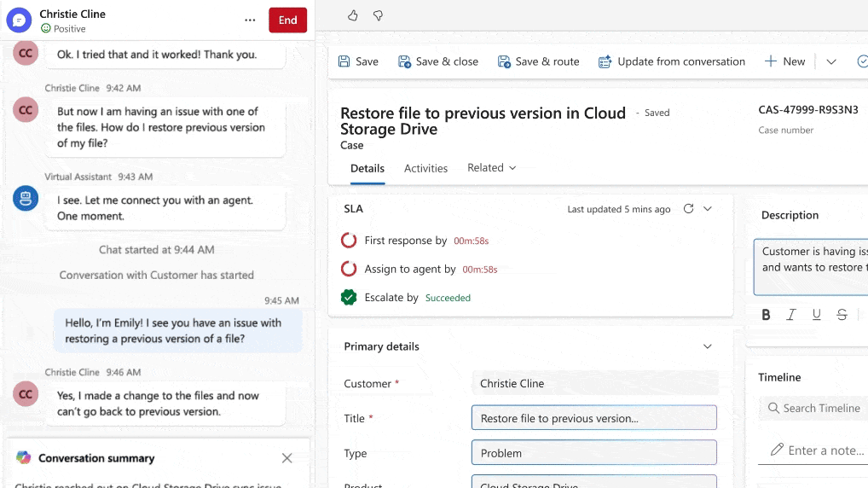Close the Conversation summary panel
The image size is (868, 488).
[x=286, y=458]
